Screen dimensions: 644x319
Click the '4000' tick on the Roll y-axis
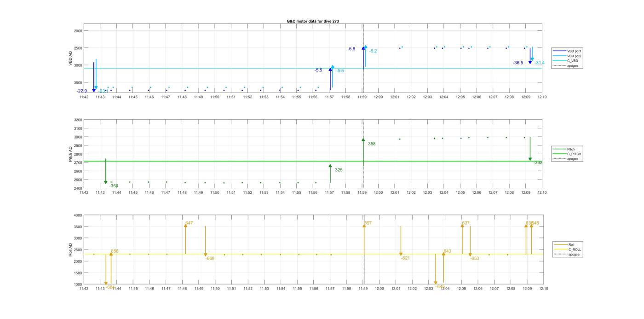pos(77,215)
